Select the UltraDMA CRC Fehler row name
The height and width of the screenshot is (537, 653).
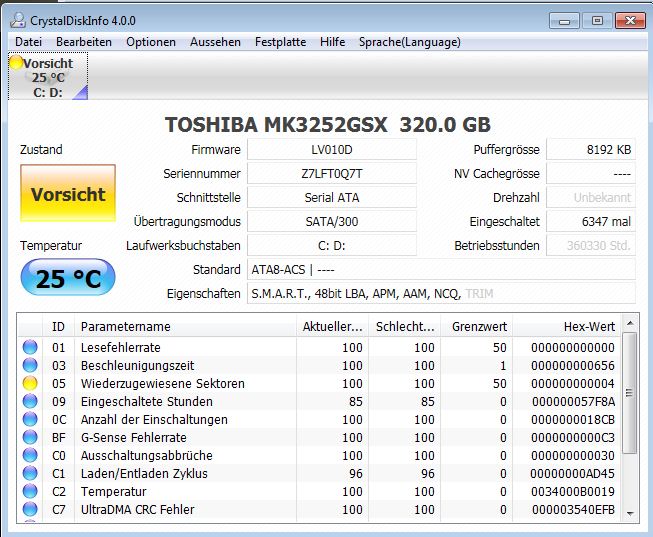point(137,509)
